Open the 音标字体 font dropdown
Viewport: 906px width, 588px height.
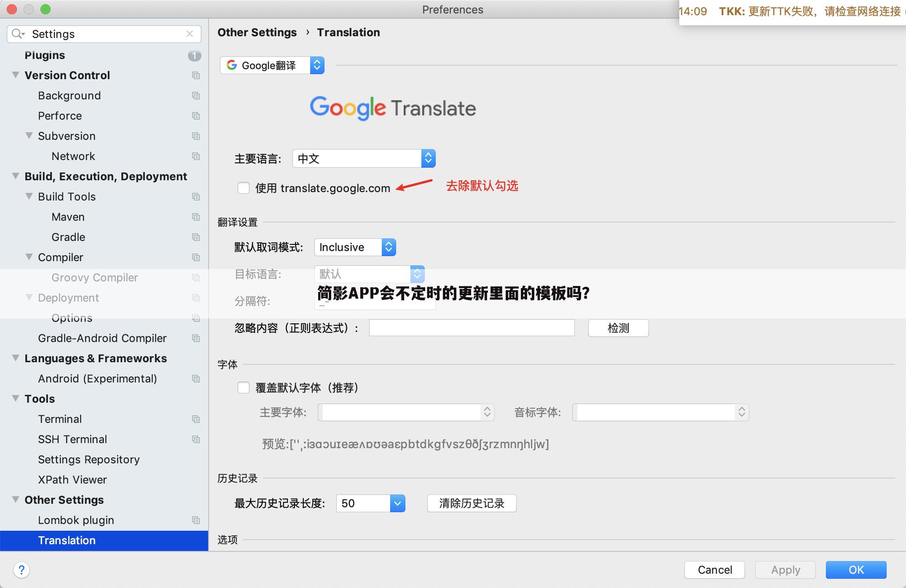[x=661, y=412]
